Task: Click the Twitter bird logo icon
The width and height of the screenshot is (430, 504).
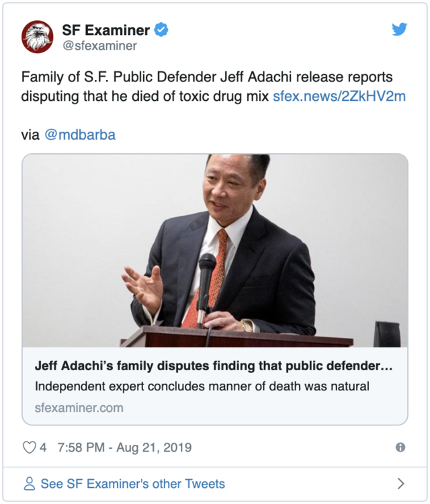Action: coord(400,30)
